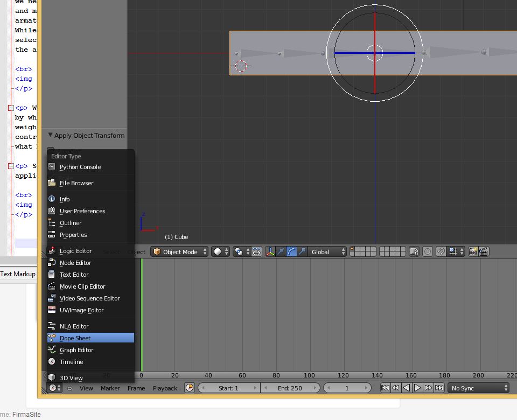Image resolution: width=517 pixels, height=420 pixels.
Task: Switch editor to Graph Editor
Action: point(90,350)
